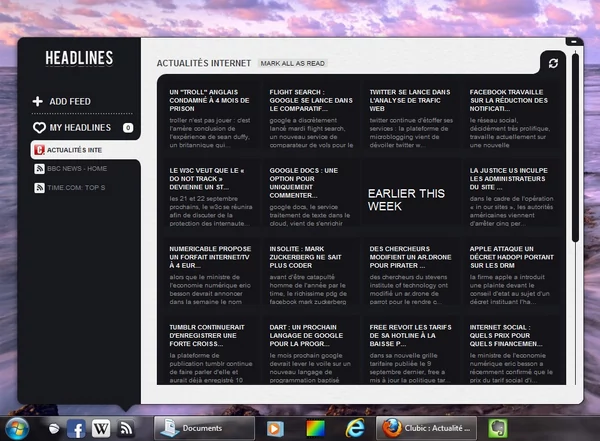The width and height of the screenshot is (600, 441).
Task: Open My Headlines list
Action: [x=80, y=127]
